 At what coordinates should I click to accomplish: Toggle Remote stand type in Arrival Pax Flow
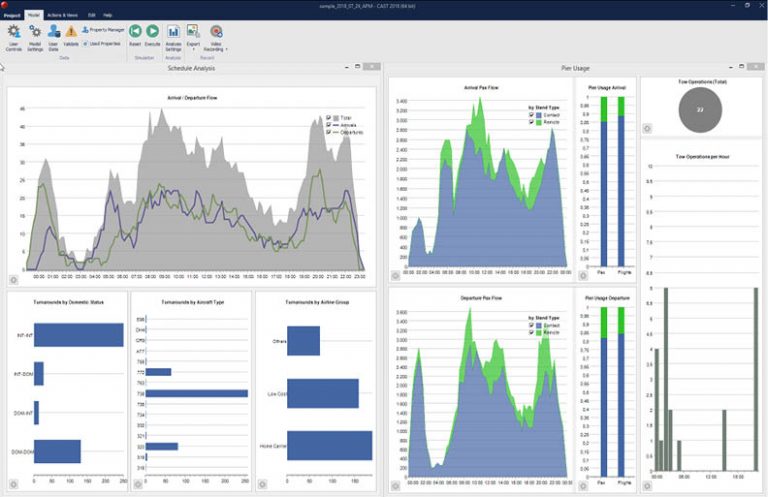pyautogui.click(x=531, y=121)
